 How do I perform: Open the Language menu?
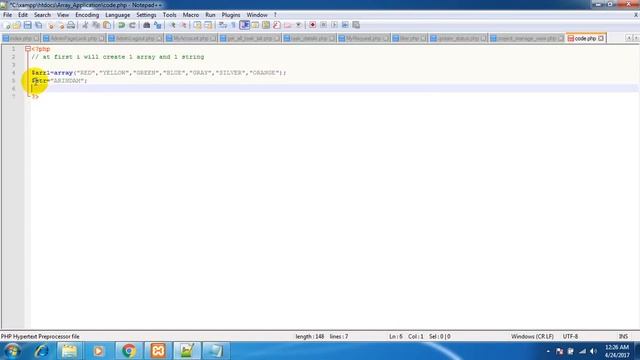point(118,15)
